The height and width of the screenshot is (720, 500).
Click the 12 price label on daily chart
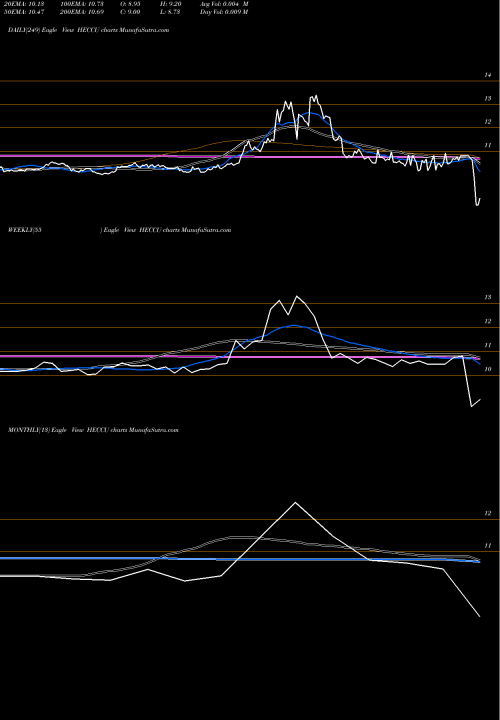(488, 122)
